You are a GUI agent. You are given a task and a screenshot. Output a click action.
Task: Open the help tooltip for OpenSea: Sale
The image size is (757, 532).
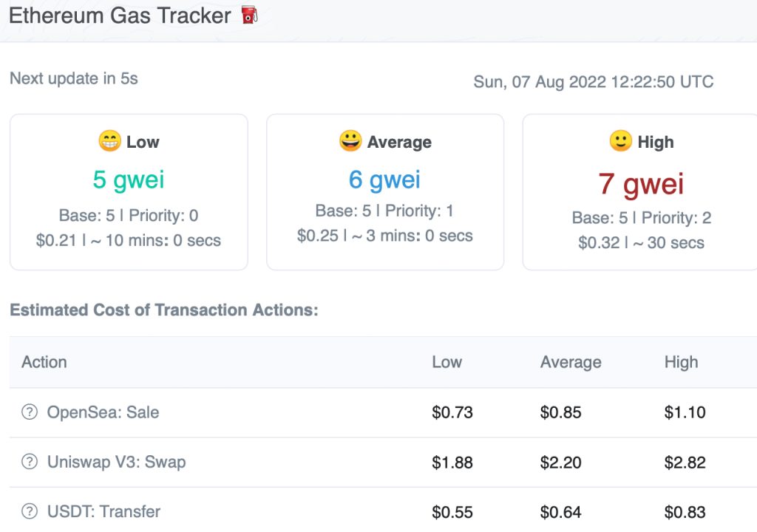(30, 412)
